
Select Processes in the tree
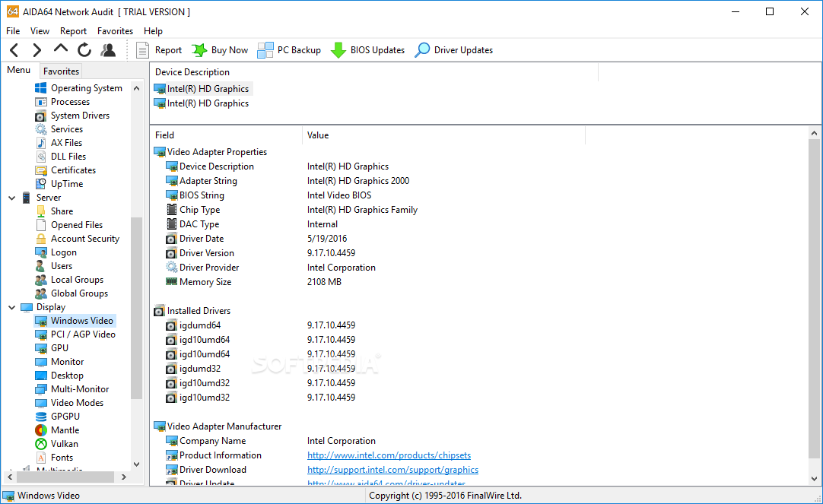pyautogui.click(x=62, y=102)
